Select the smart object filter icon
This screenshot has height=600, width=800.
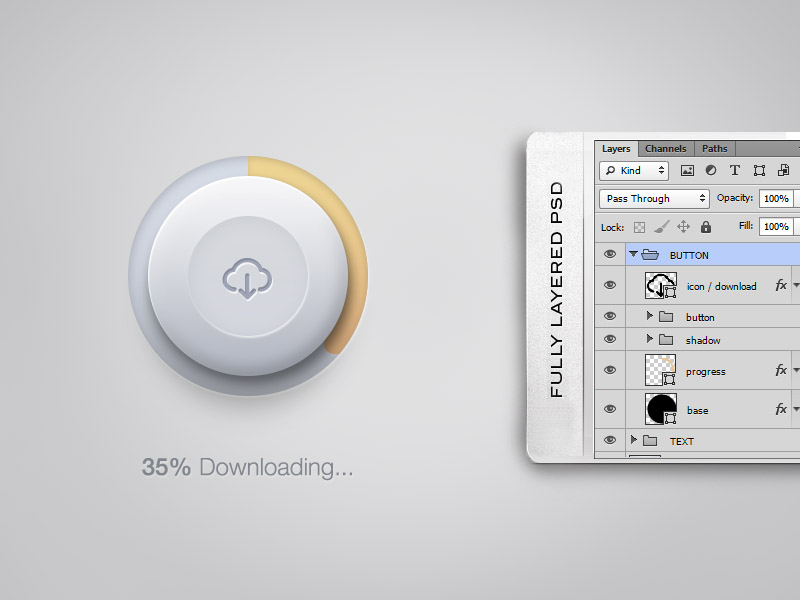click(783, 170)
